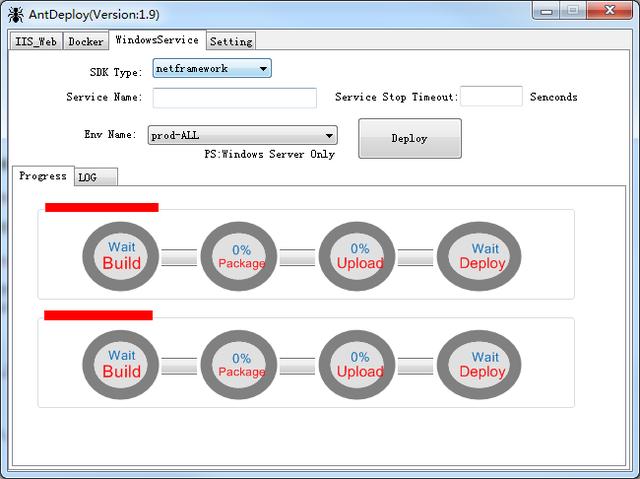Switch to the IIS_Web tab

point(36,41)
